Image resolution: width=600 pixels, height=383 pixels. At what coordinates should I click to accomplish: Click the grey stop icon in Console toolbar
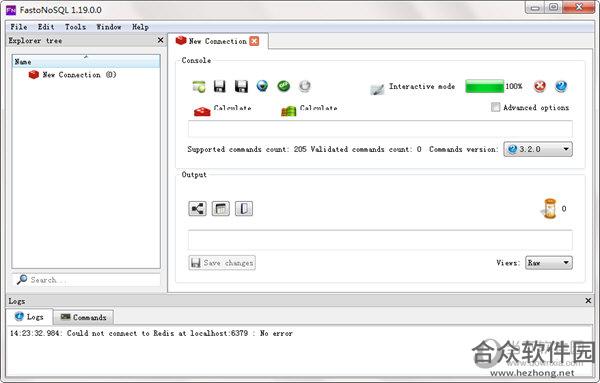[x=305, y=86]
